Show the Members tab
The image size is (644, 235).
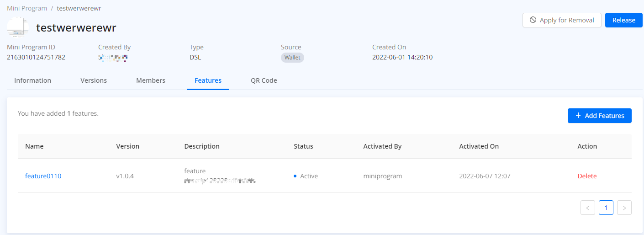click(151, 80)
